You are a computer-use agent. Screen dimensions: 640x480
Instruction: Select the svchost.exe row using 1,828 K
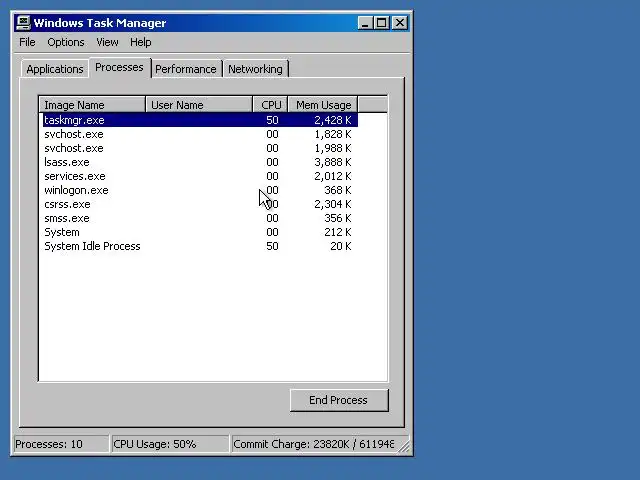coord(200,134)
